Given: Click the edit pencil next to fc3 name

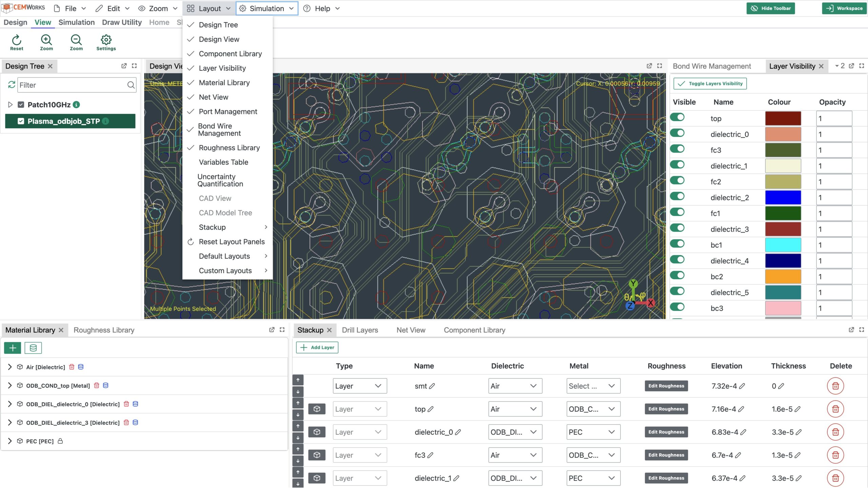Looking at the screenshot, I should pos(430,455).
